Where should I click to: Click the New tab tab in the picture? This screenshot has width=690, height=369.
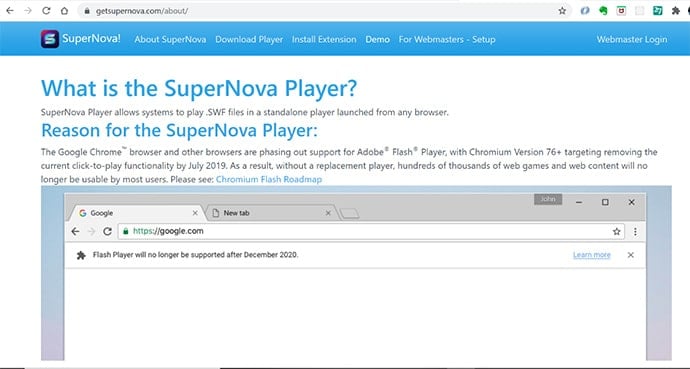click(x=272, y=213)
